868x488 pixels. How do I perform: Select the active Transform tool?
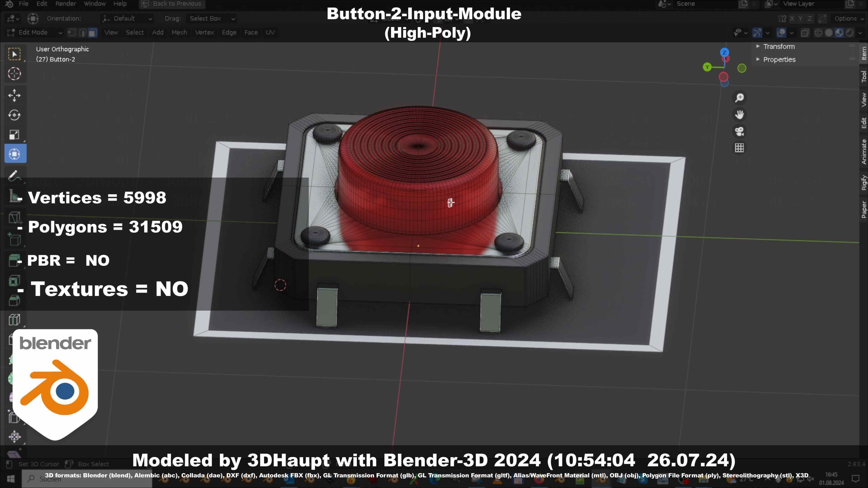click(15, 154)
